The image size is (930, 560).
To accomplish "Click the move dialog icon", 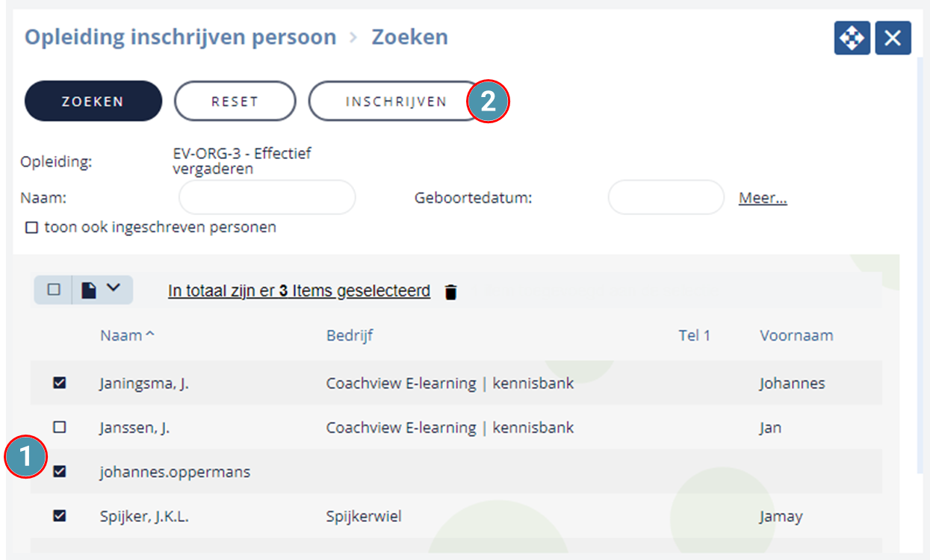I will coord(852,38).
